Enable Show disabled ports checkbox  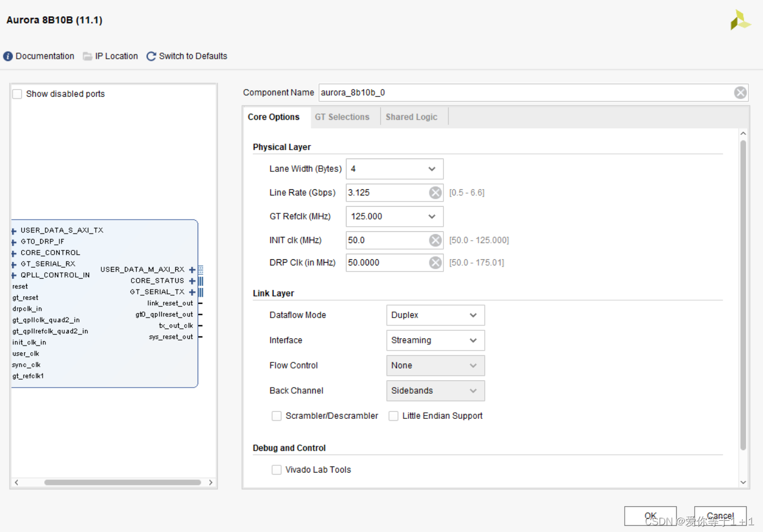point(17,94)
